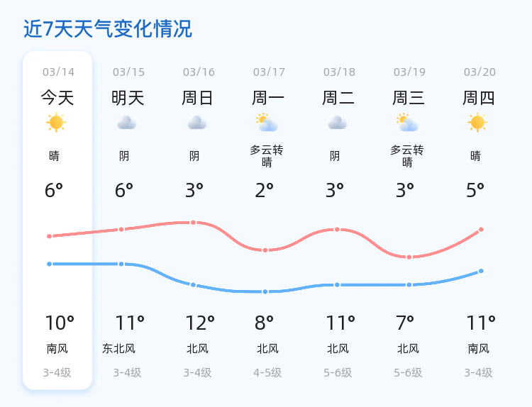
Task: Click the 多云转晴 text under 周一
Action: (267, 156)
